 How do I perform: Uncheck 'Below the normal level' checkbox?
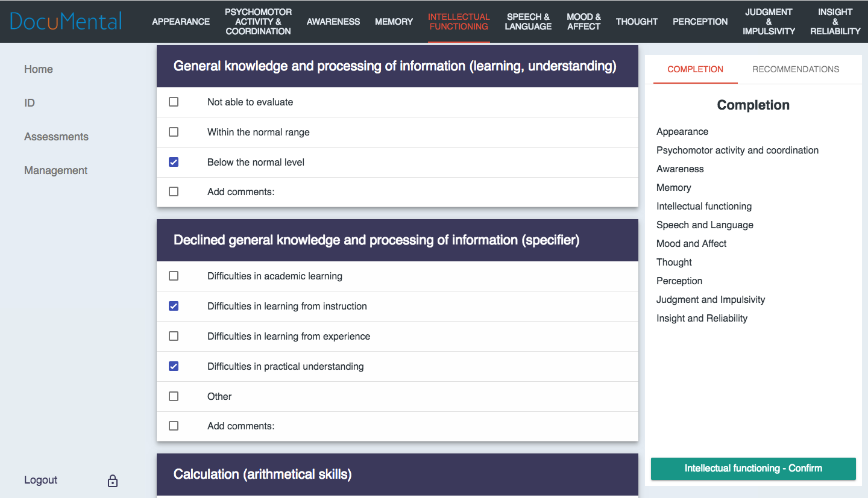click(174, 162)
